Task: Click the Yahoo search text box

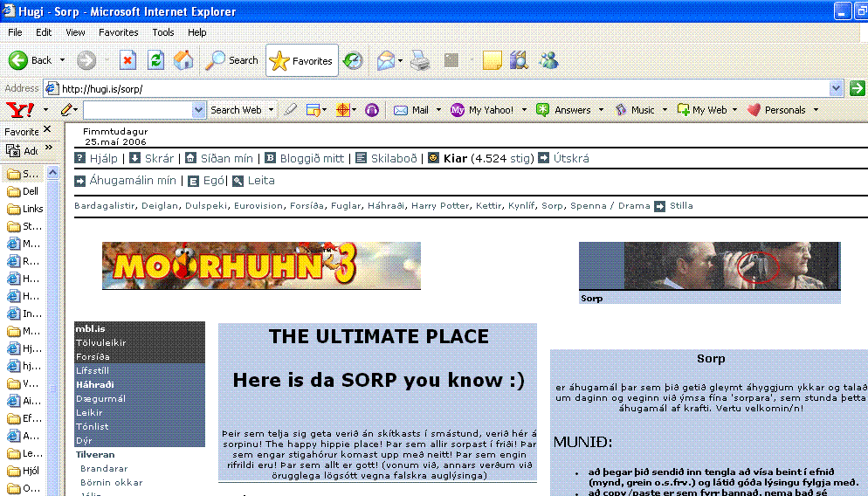Action: pos(138,110)
